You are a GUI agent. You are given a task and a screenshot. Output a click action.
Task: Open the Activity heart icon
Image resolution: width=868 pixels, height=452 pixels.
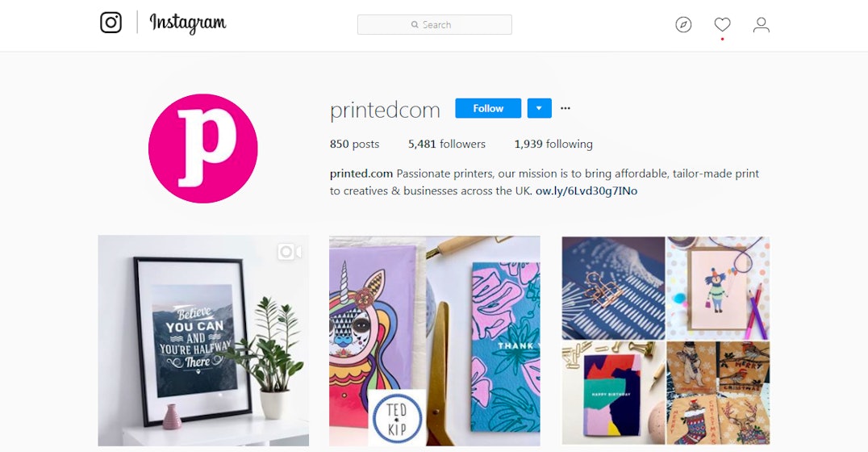coord(723,24)
